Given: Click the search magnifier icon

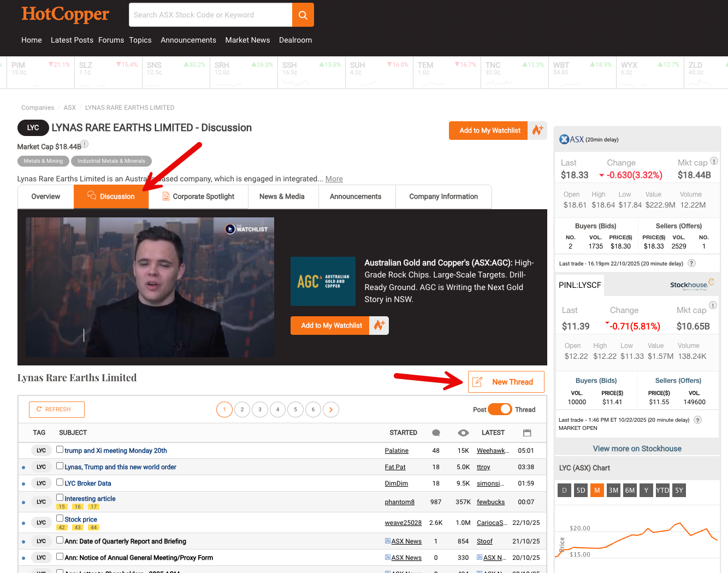Looking at the screenshot, I should [303, 15].
